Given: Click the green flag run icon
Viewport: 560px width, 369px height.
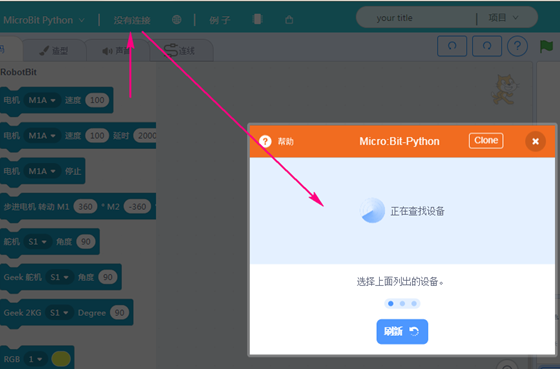Looking at the screenshot, I should click(x=546, y=46).
